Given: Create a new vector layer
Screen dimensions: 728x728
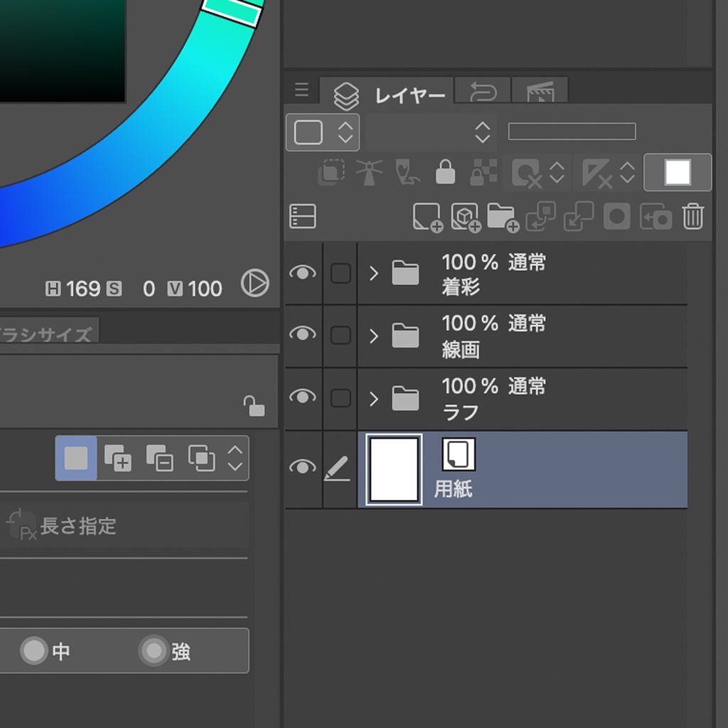Looking at the screenshot, I should 466,217.
